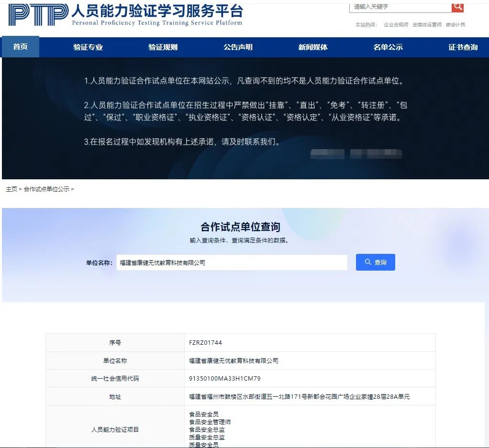
Task: Click 合作试点单位公示 in the breadcrumb
Action: pos(46,189)
